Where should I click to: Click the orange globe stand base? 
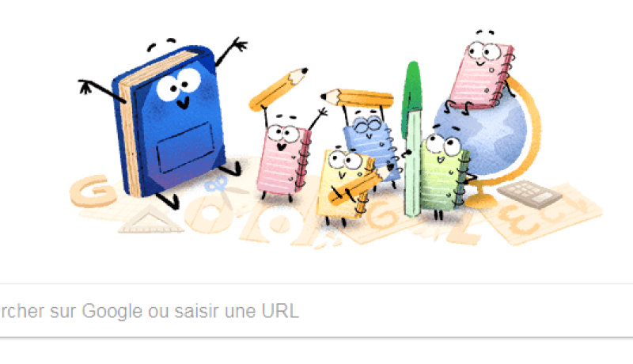480,199
